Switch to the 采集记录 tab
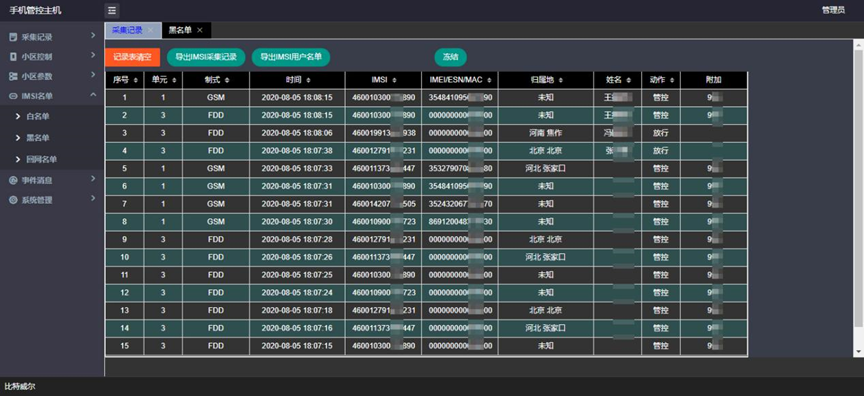Viewport: 864px width, 396px height. (127, 30)
